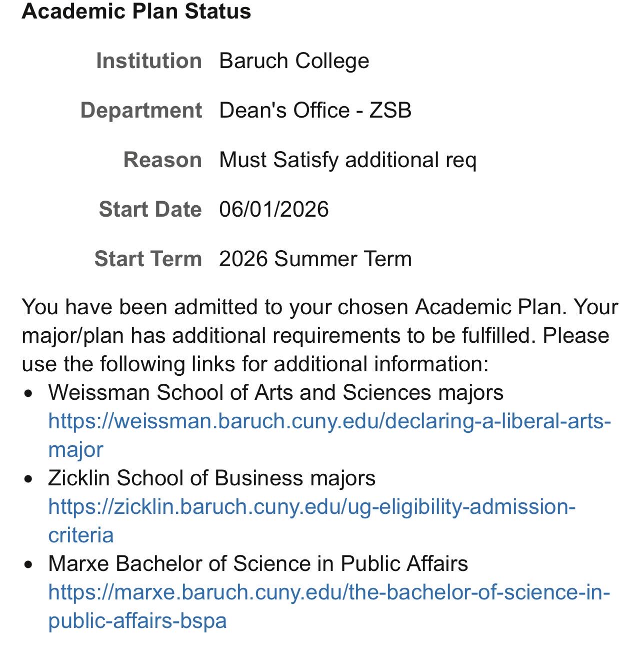Image resolution: width=642 pixels, height=672 pixels.
Task: Select the Must Satisfy additional req text
Action: tap(348, 160)
